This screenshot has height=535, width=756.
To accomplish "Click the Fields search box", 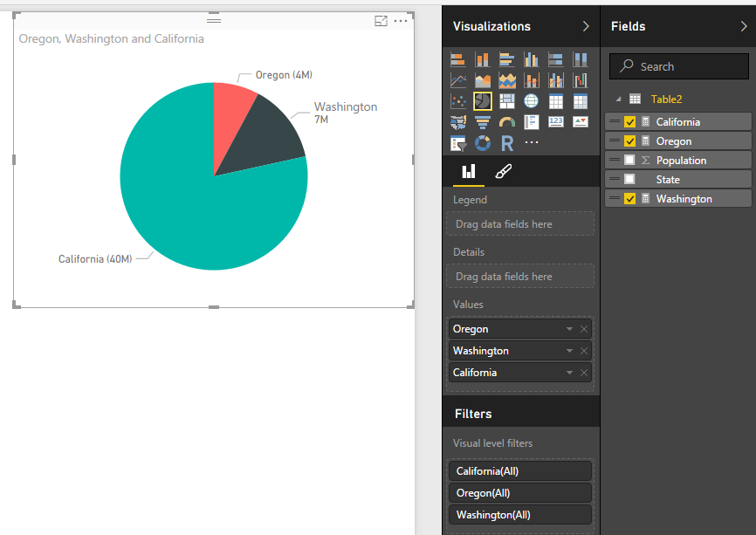I will click(x=679, y=66).
